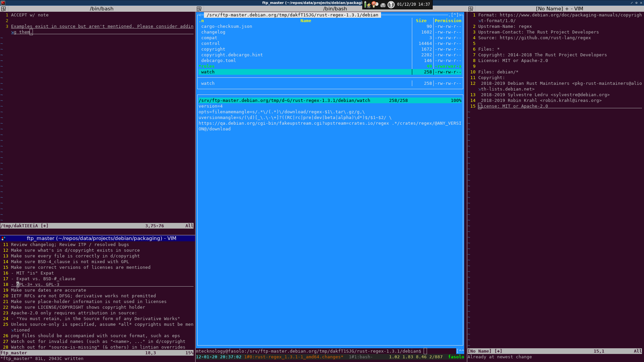
Task: Click line '- GPL-3+ vs. GPL-3'
Action: pyautogui.click(x=35, y=285)
